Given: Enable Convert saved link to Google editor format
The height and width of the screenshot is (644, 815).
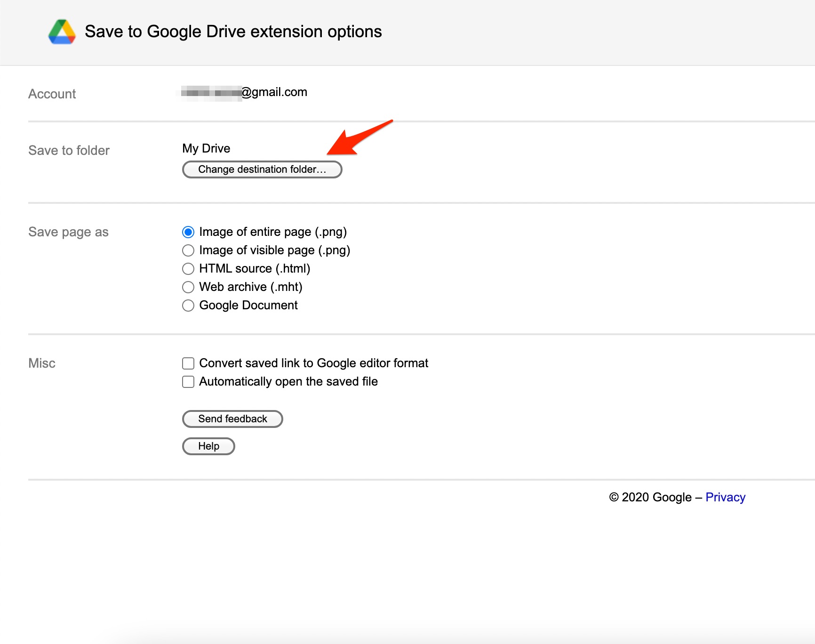Looking at the screenshot, I should 188,363.
